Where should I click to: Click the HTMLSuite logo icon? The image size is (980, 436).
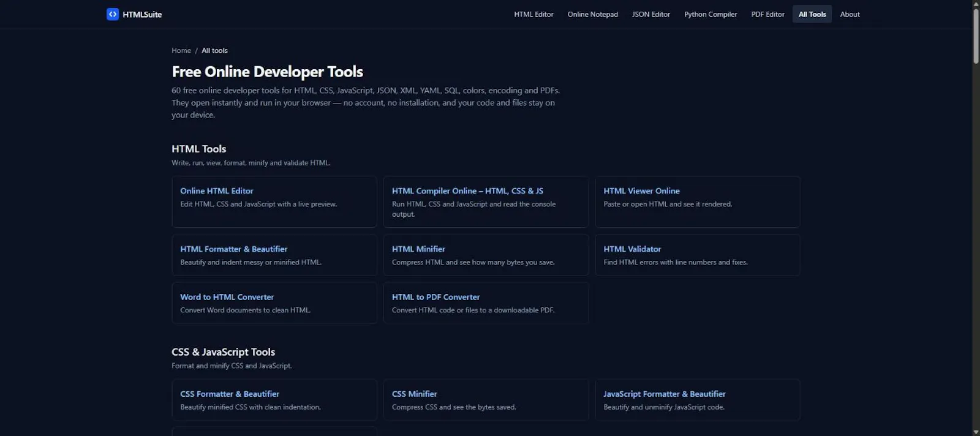[x=113, y=14]
